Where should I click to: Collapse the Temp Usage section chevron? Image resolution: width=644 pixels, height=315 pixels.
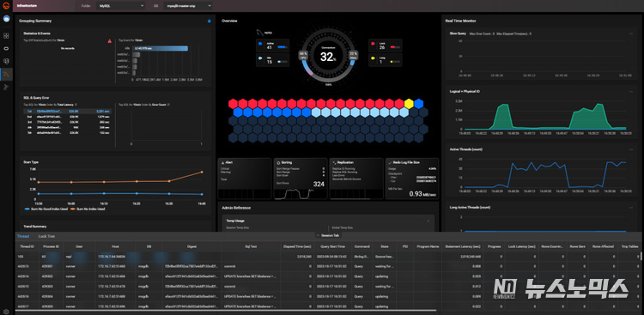click(x=428, y=221)
